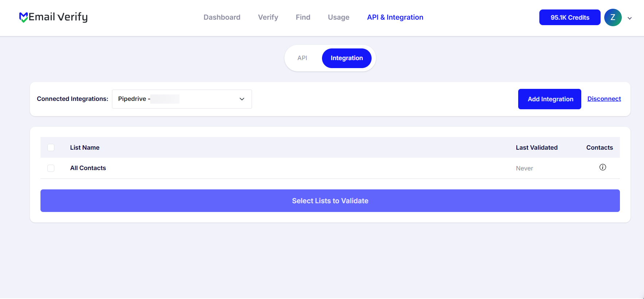Click the Last Validated column header
The width and height of the screenshot is (644, 299).
(x=536, y=147)
